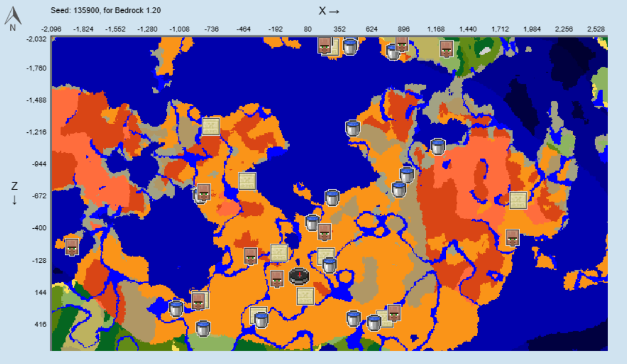Click the map-scroll marker on the far east edge

tap(519, 200)
